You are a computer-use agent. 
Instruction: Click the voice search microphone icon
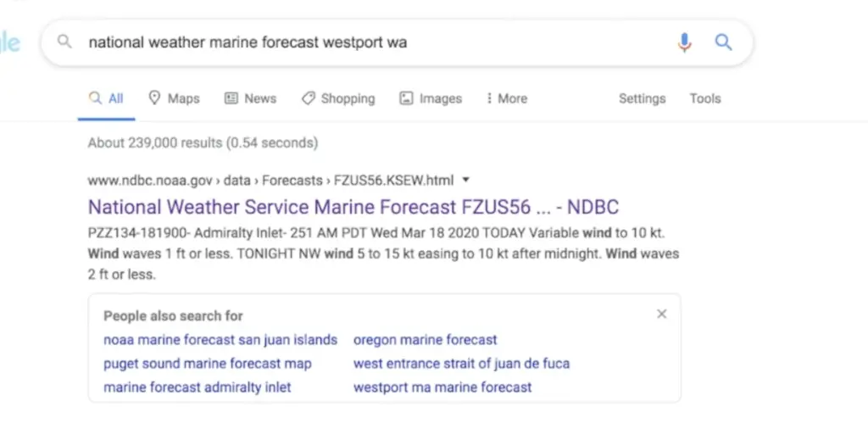(684, 42)
